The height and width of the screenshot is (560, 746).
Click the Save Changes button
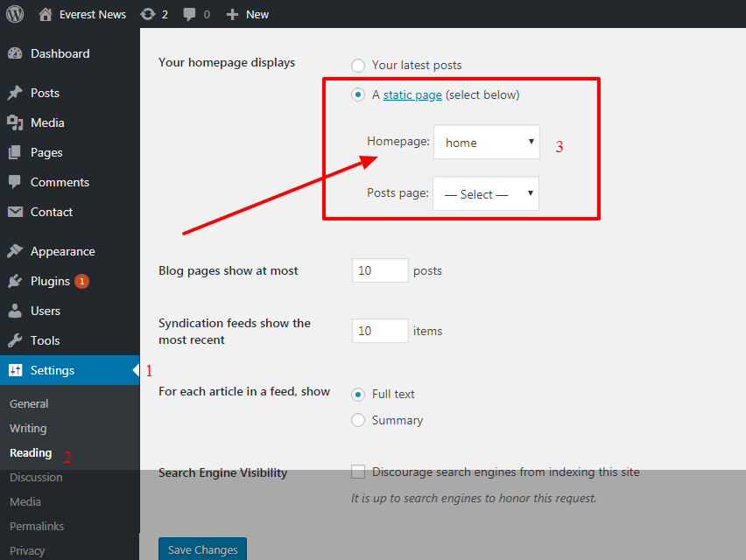[x=202, y=549]
